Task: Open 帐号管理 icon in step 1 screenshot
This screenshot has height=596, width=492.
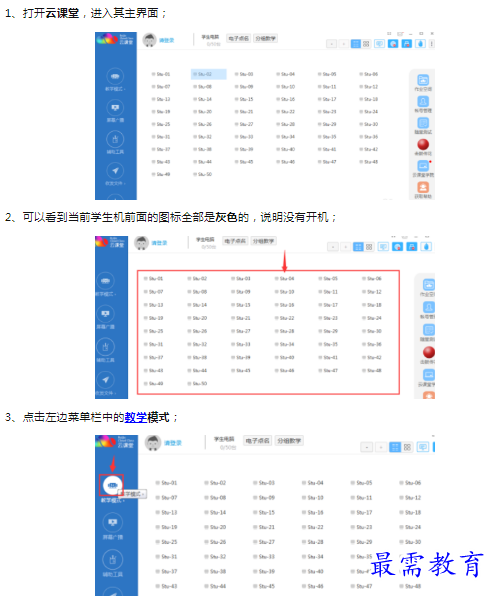Action: click(423, 101)
